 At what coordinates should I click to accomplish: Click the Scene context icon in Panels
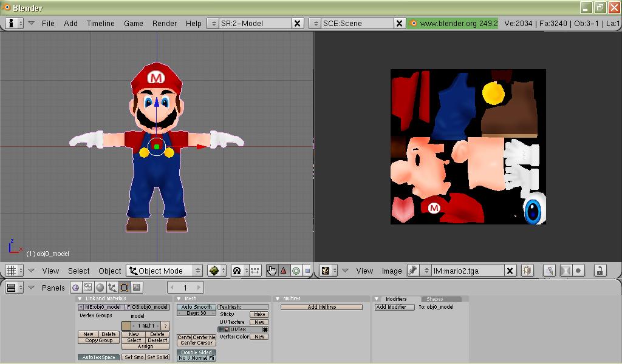[x=137, y=288]
